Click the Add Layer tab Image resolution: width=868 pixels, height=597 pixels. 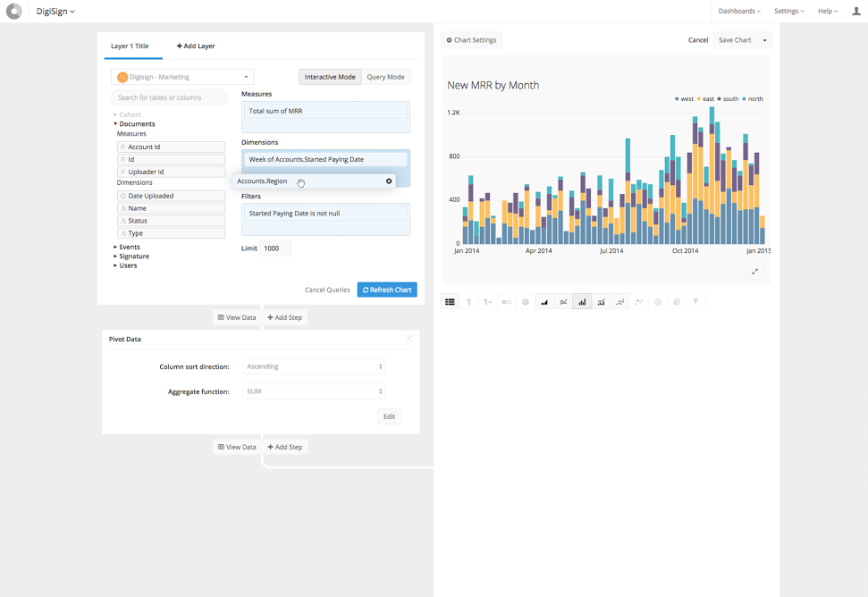coord(196,46)
